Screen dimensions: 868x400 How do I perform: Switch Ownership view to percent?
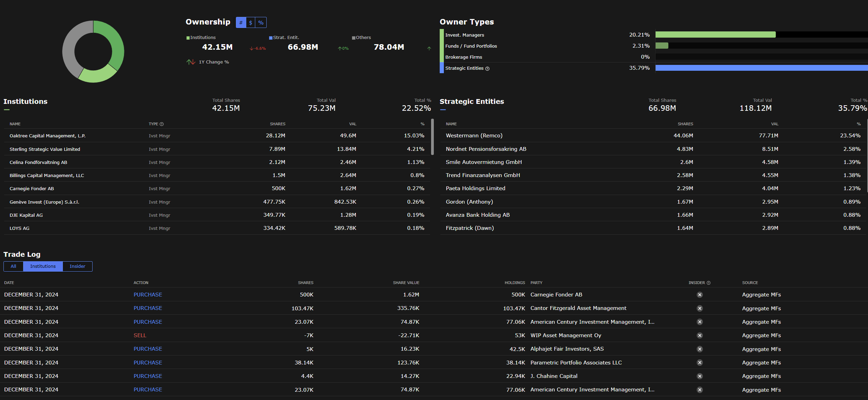point(261,23)
